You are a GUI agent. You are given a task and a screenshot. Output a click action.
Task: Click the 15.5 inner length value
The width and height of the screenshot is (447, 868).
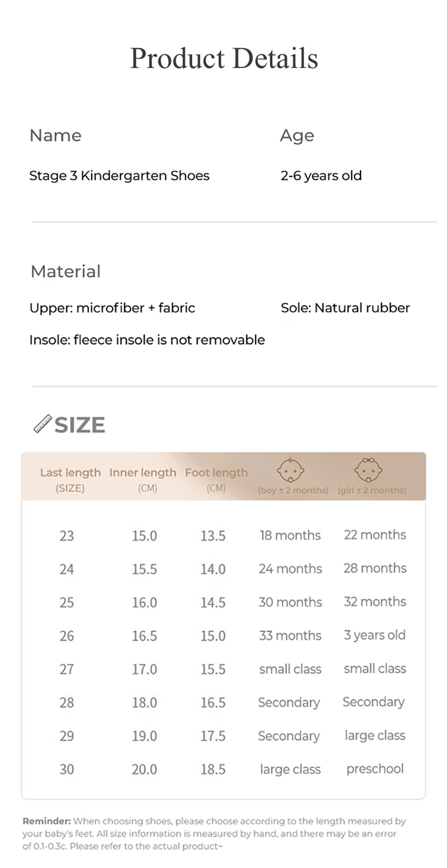click(144, 569)
